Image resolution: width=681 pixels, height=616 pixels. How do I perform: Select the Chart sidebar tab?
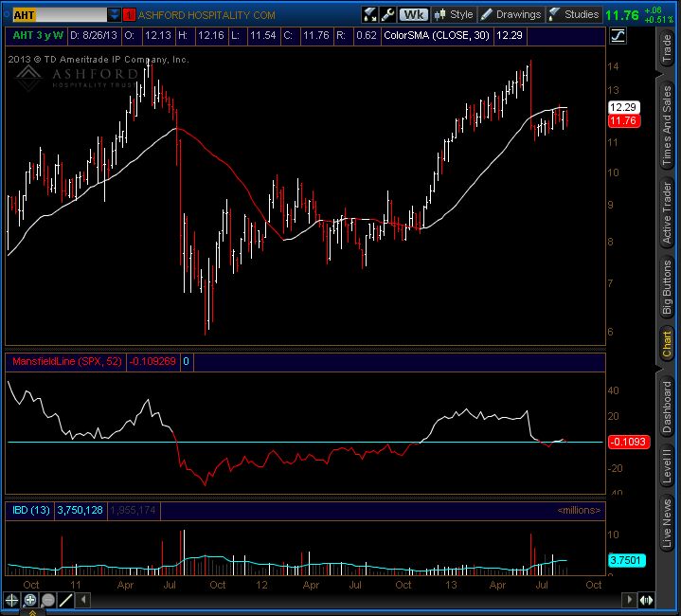667,344
